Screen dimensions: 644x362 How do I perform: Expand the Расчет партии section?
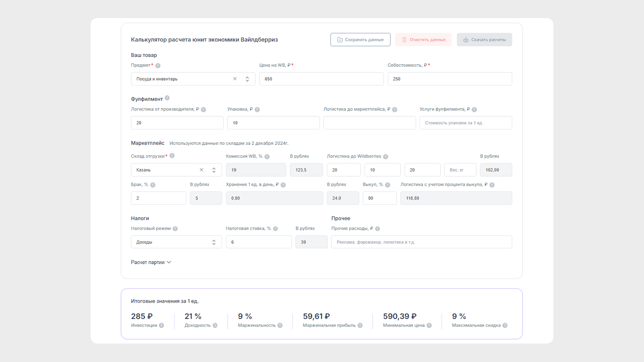pos(151,262)
